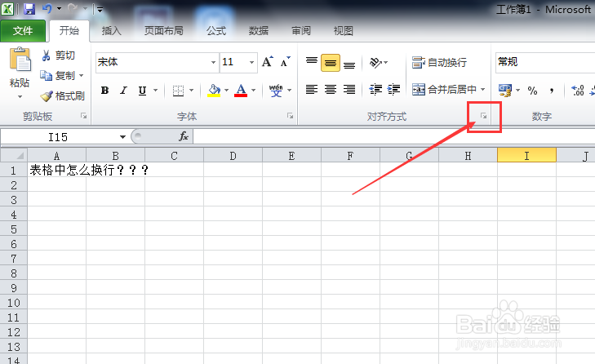Click the Save icon in quick access toolbar
The width and height of the screenshot is (595, 364).
pos(29,9)
